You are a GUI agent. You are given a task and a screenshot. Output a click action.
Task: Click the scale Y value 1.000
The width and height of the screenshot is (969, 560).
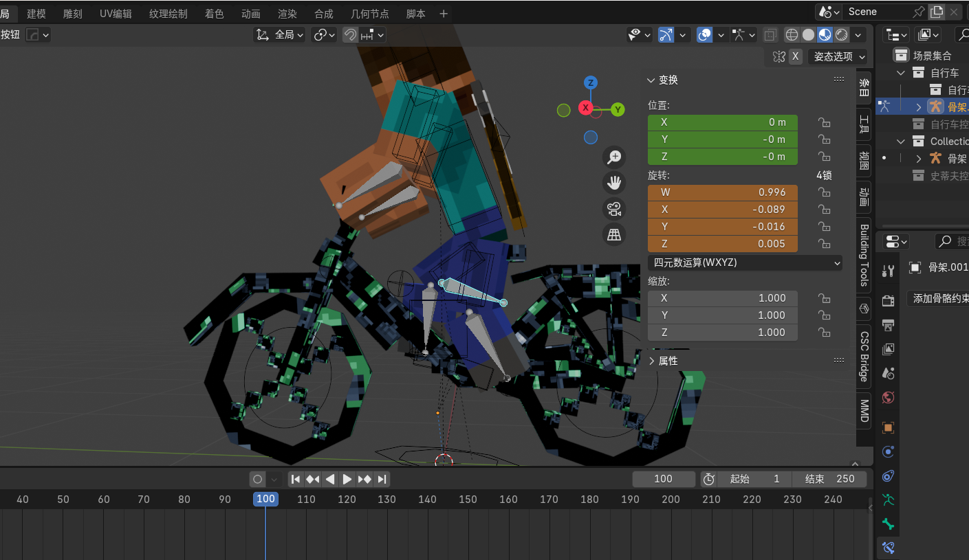(x=723, y=315)
